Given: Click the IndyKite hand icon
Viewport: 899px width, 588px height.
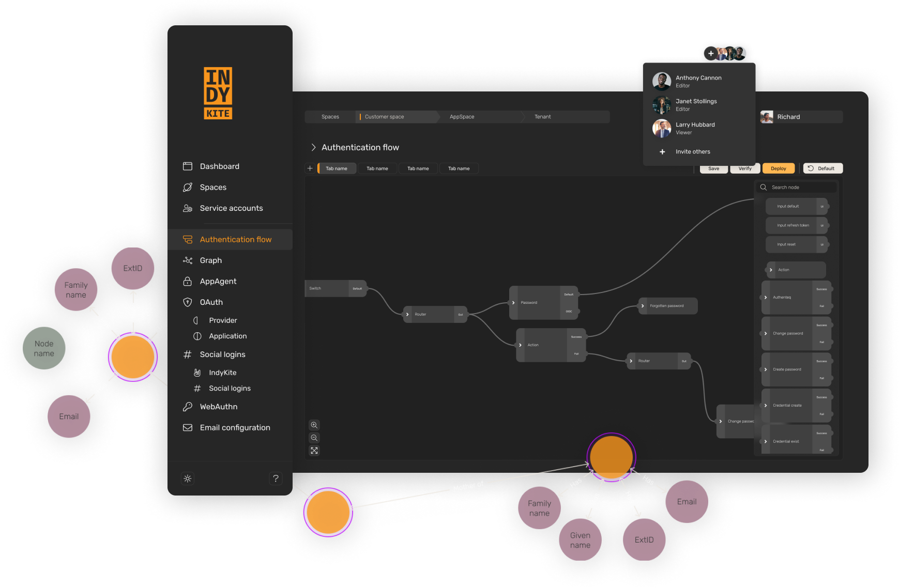Looking at the screenshot, I should coord(197,373).
